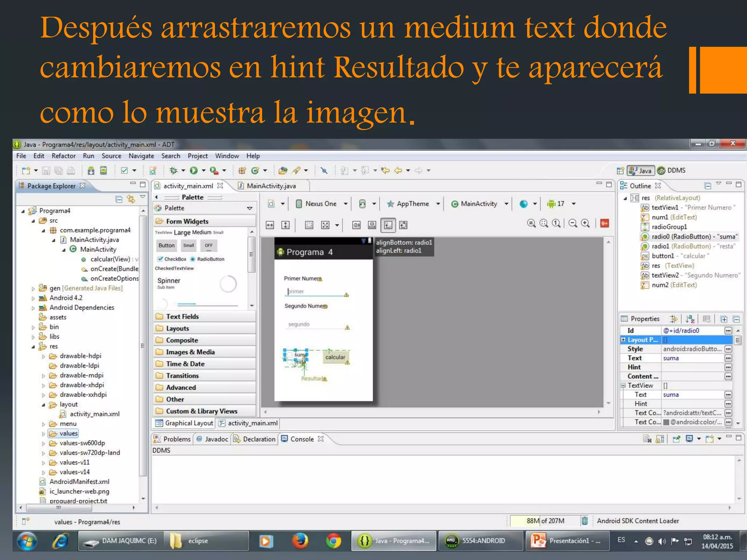
Task: Zoom in the layout canvas
Action: (585, 223)
